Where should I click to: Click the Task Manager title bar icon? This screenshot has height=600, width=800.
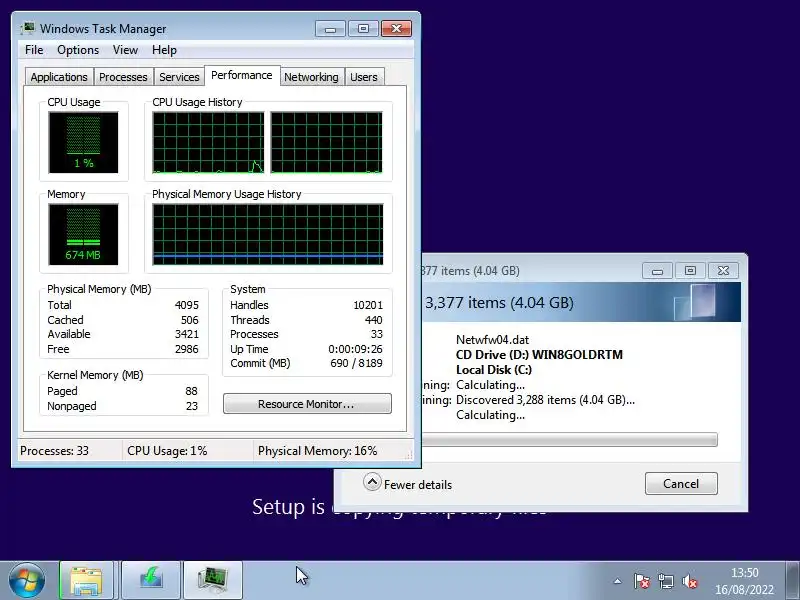(28, 28)
